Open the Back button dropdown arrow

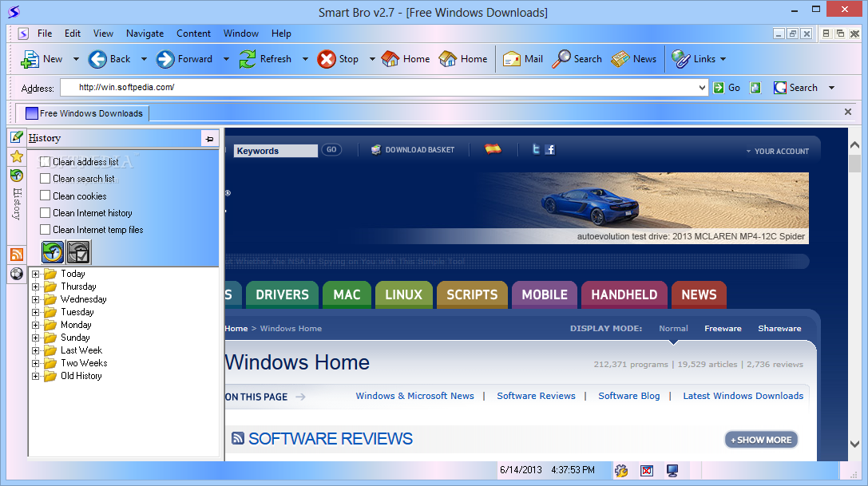(144, 59)
